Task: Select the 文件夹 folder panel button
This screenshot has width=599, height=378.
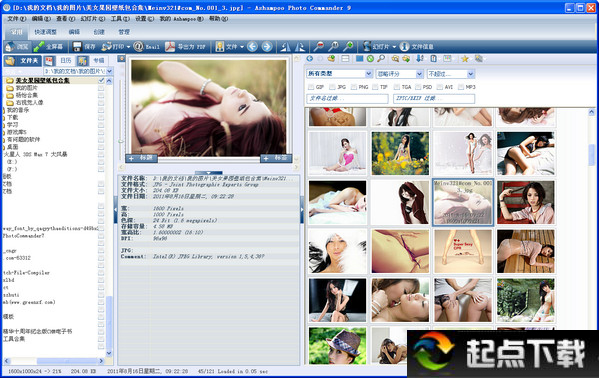Action: point(23,60)
